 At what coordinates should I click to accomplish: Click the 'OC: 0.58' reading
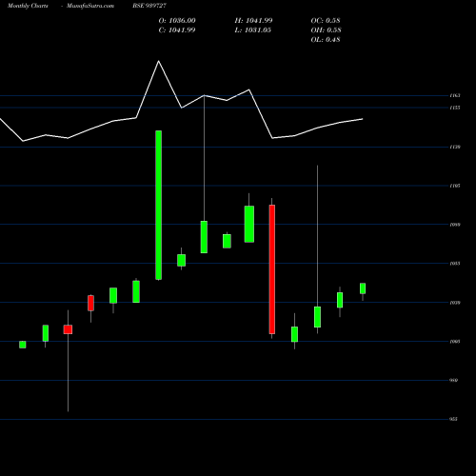[x=326, y=21]
